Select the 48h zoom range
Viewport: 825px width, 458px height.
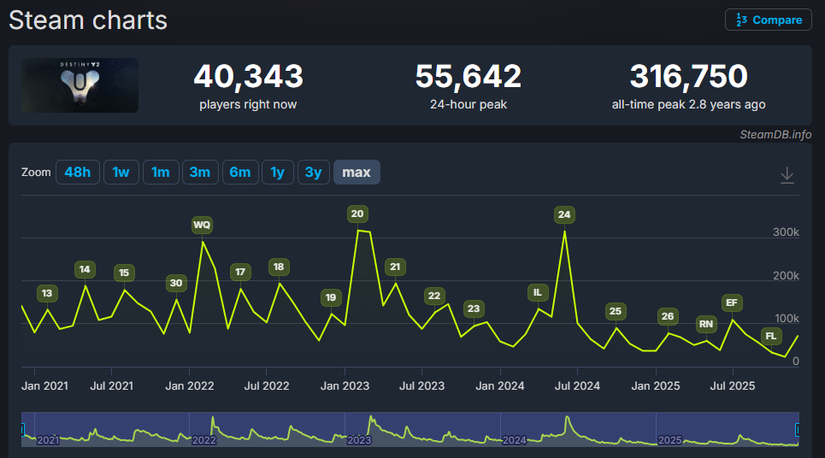[x=77, y=172]
